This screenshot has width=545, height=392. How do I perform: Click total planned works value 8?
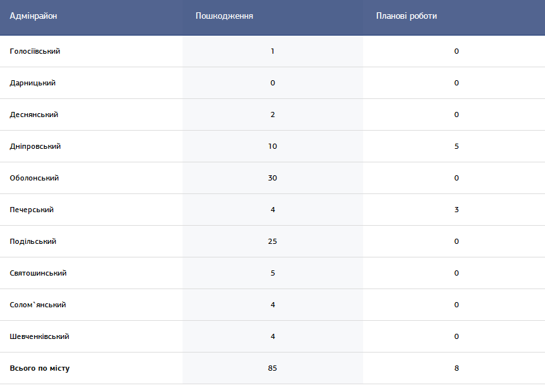click(456, 368)
